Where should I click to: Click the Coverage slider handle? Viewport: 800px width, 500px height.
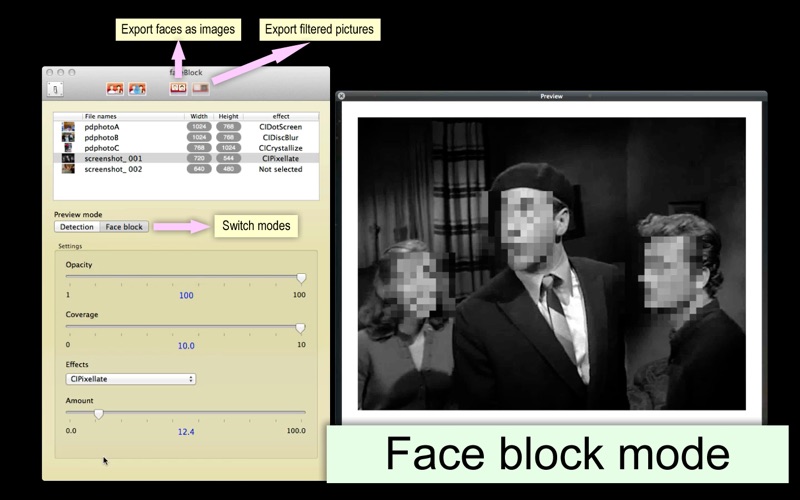pyautogui.click(x=301, y=328)
